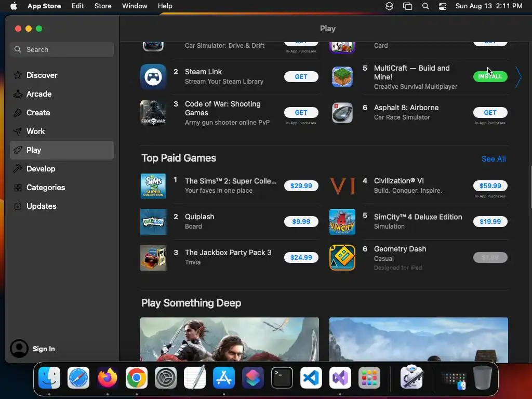Screen dimensions: 532x399
Task: Open System Settings from the Dock
Action: pos(166,378)
